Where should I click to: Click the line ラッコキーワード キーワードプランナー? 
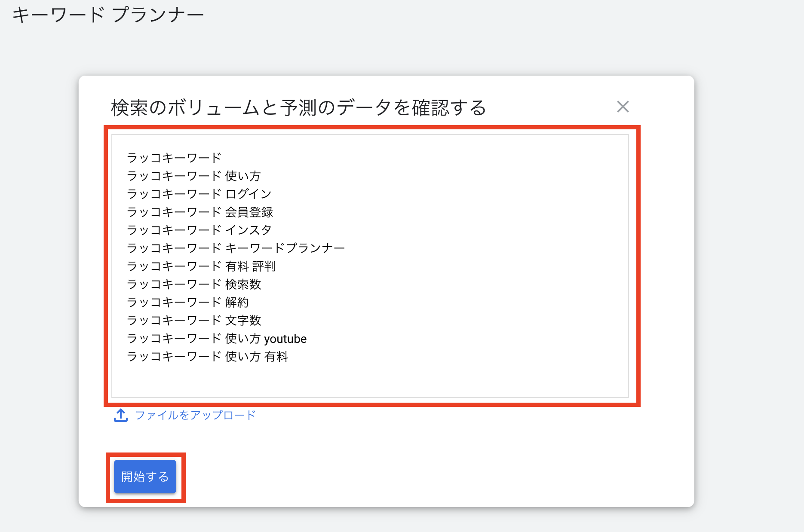(x=236, y=248)
